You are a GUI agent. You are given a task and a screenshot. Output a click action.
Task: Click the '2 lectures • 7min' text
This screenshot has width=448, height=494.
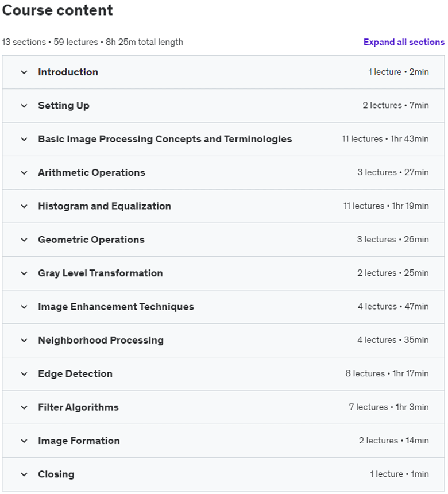coord(396,105)
